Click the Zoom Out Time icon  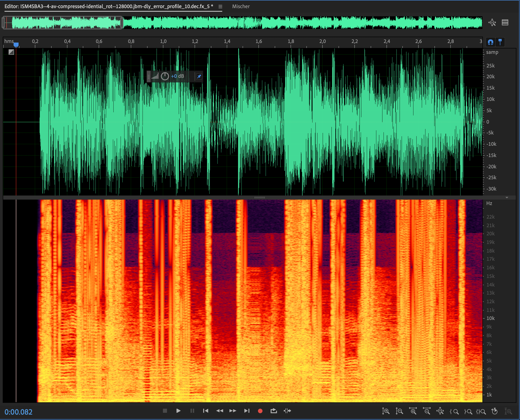click(x=426, y=411)
